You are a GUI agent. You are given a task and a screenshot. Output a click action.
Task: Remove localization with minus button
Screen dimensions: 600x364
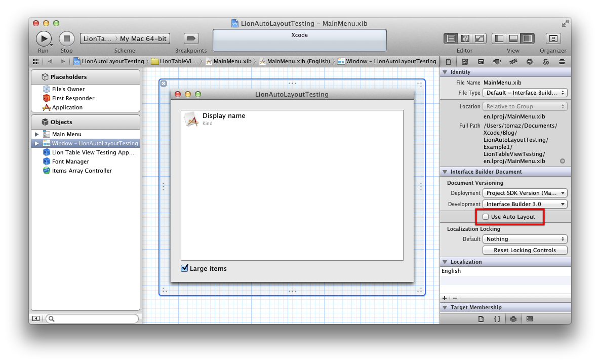(x=455, y=298)
